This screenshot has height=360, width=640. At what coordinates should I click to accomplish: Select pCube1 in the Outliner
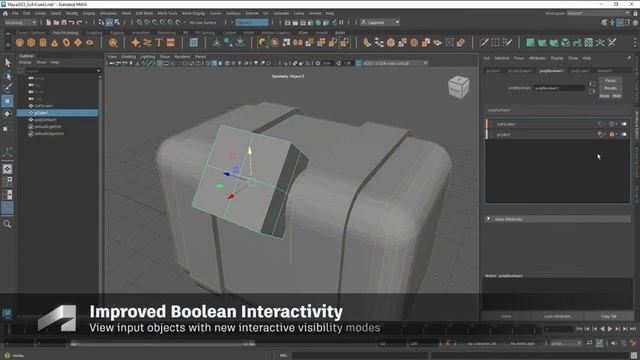(58, 113)
